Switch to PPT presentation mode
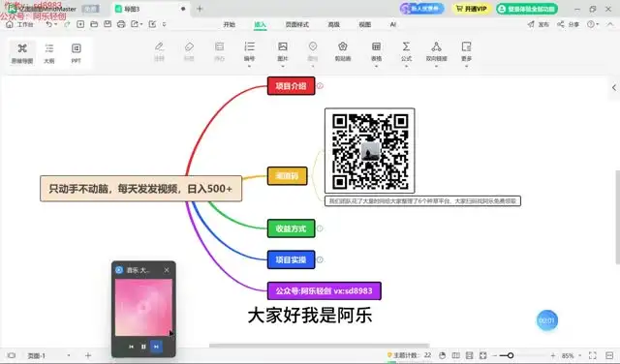This screenshot has width=620, height=364. [76, 52]
